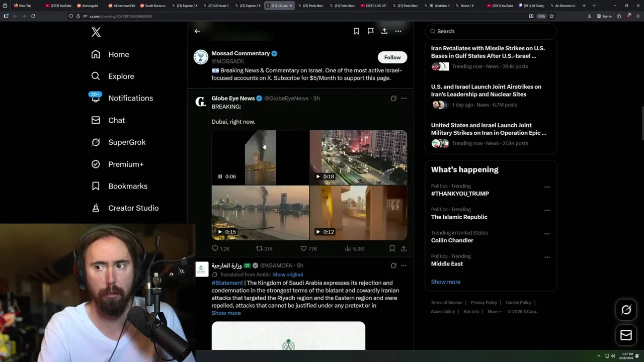
Task: Open Mossad Commentary profile name
Action: pyautogui.click(x=240, y=53)
